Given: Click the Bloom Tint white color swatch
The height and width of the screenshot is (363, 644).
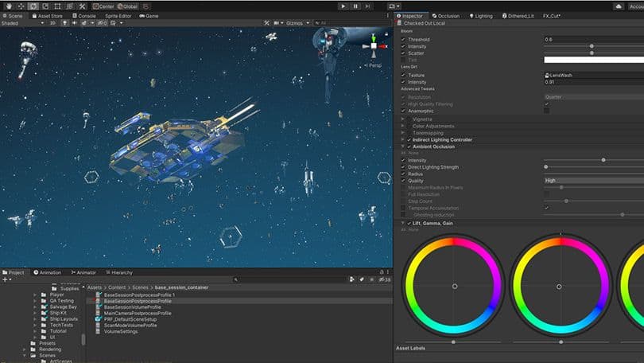Looking at the screenshot, I should (x=593, y=60).
